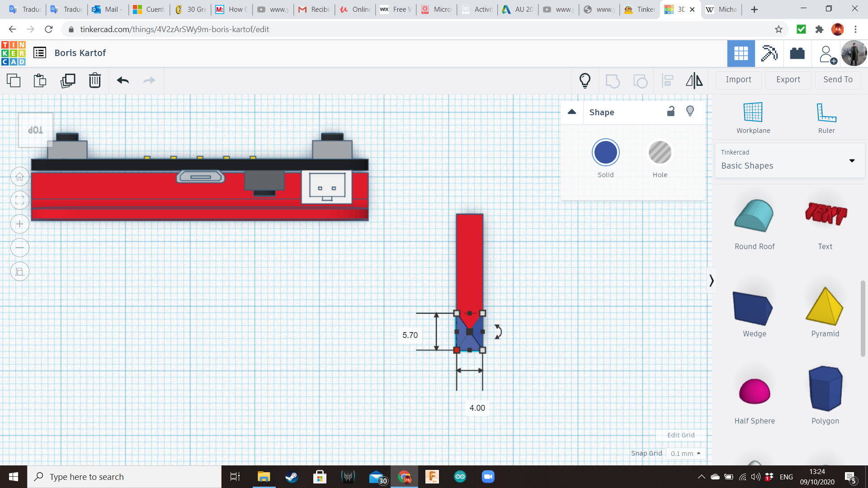Expand Basic Shapes category dropdown
Screen dimensions: 868x488
point(852,161)
